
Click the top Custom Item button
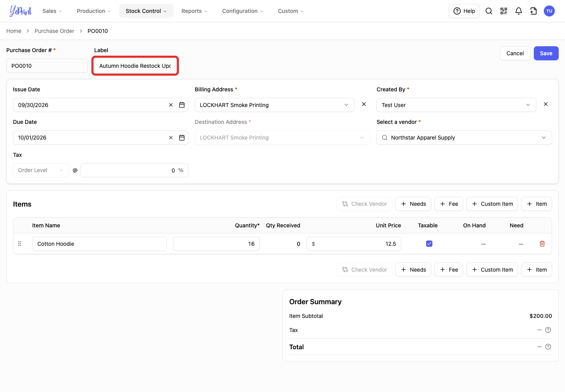492,204
